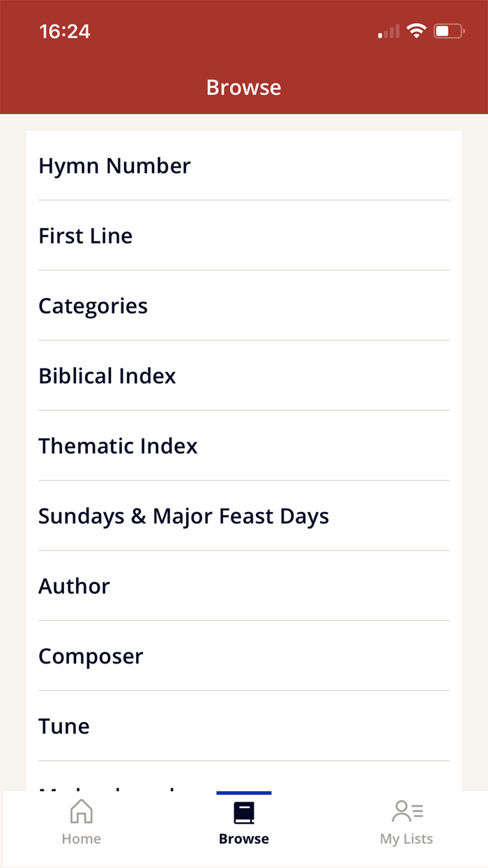Switch to the Home tab
This screenshot has height=868, width=488.
81,823
